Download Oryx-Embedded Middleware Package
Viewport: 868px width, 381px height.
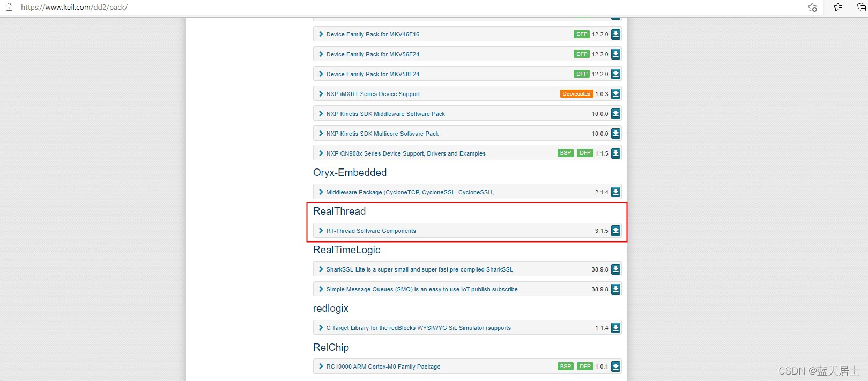[615, 192]
